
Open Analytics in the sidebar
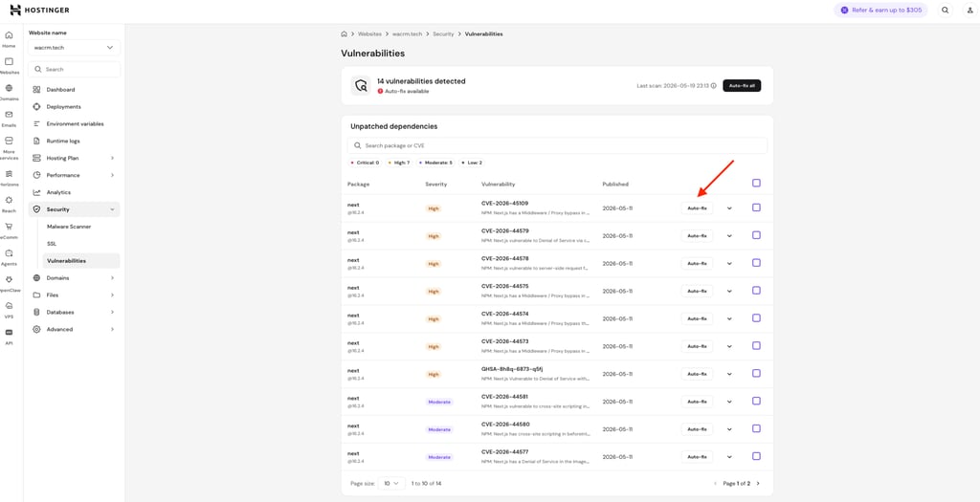coord(74,192)
